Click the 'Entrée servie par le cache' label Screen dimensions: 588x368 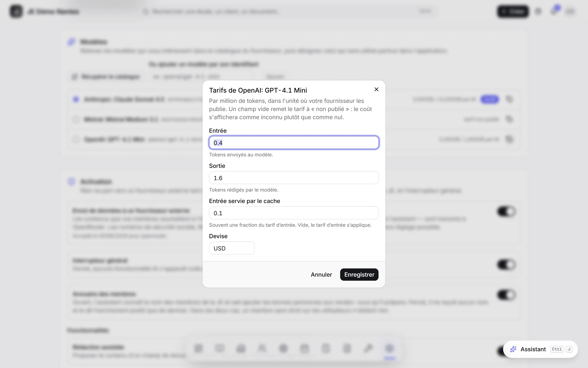click(245, 201)
